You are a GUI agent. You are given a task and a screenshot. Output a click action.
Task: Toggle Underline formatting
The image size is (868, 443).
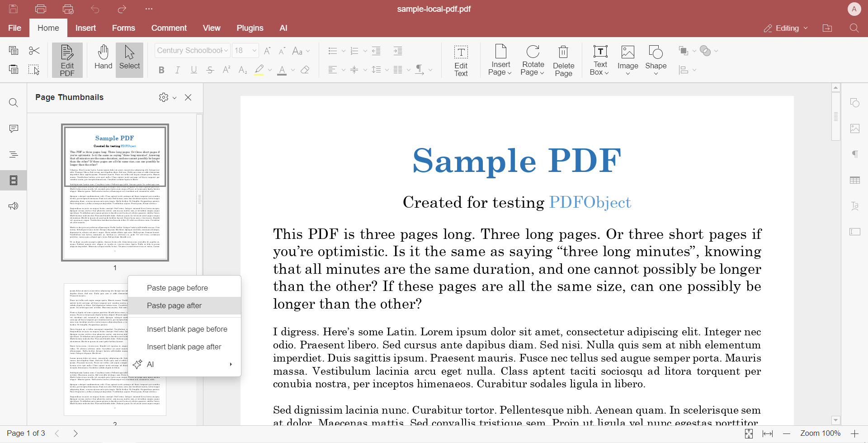[x=194, y=70]
